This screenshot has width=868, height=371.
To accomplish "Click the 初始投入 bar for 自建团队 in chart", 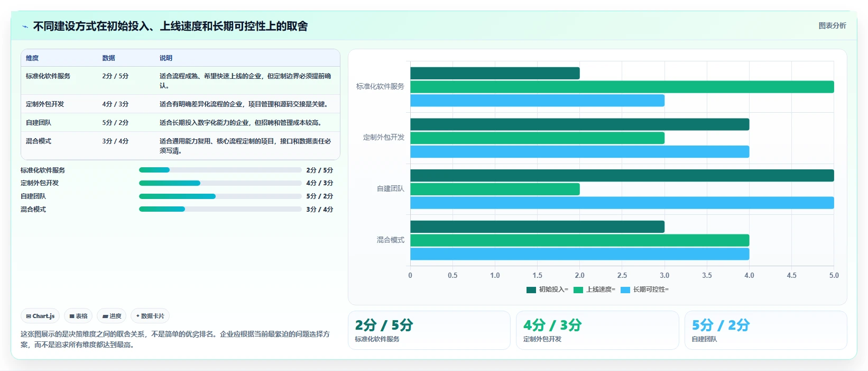I will pos(622,175).
